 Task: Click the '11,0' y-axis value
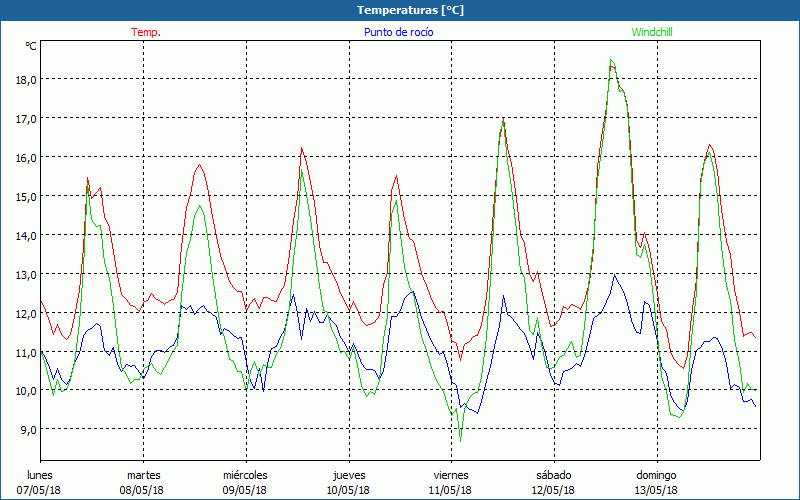(x=27, y=353)
